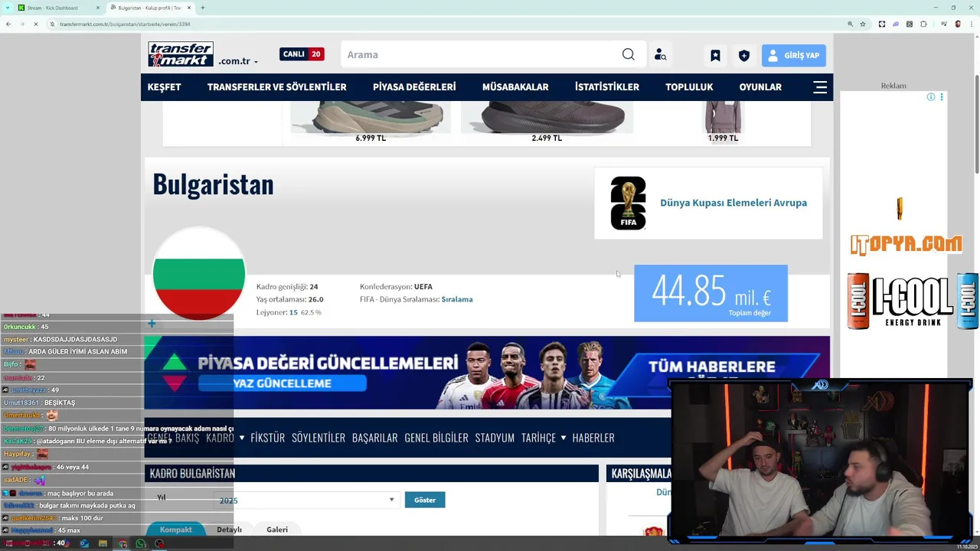The image size is (980, 551).
Task: Open the browser extensions puzzle icon
Action: pos(923,24)
